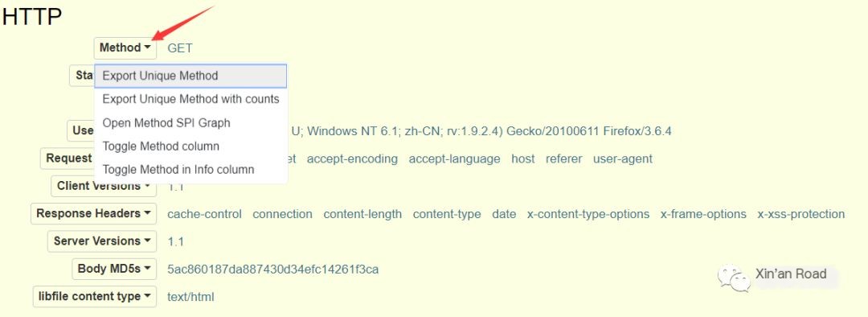Open the Method dropdown button
868x317 pixels.
(x=125, y=48)
